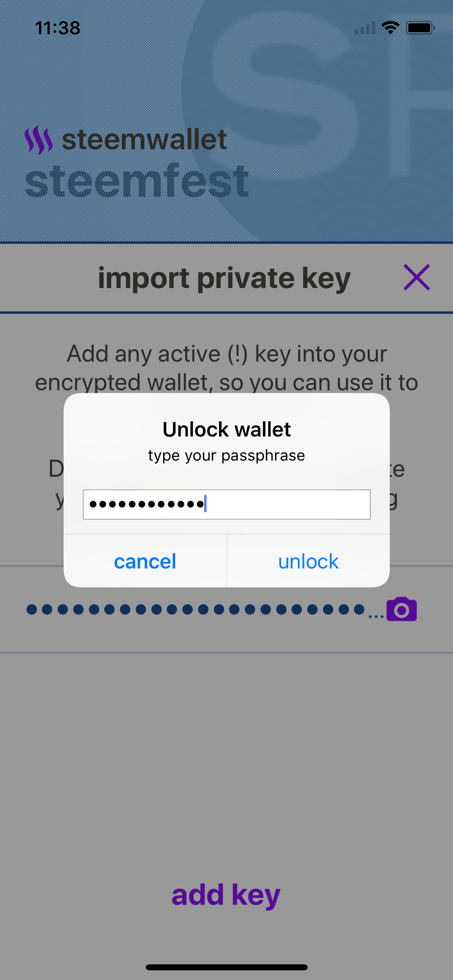453x980 pixels.
Task: Tap the battery indicator icon
Action: (x=420, y=28)
